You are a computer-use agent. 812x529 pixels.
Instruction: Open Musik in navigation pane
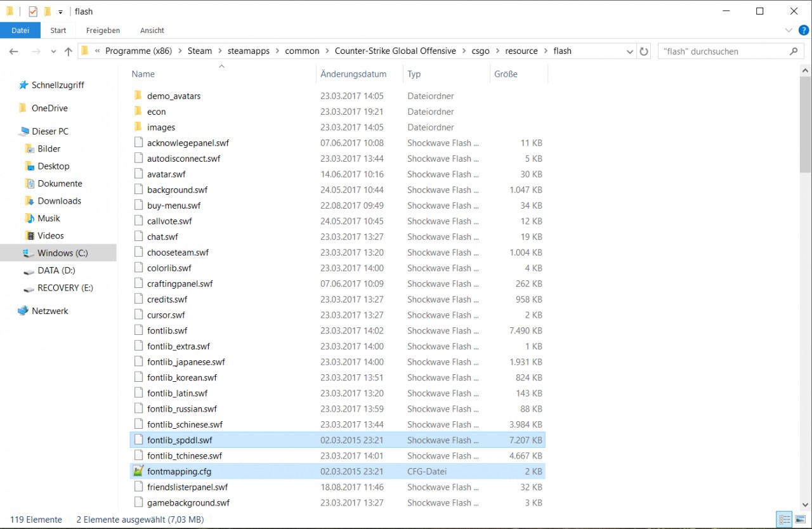[48, 218]
